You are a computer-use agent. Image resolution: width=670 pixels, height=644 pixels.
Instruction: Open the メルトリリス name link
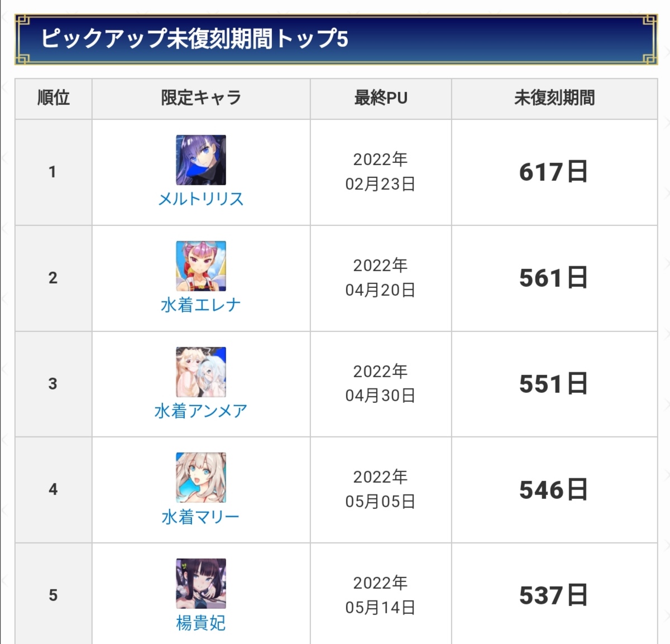[x=201, y=199]
